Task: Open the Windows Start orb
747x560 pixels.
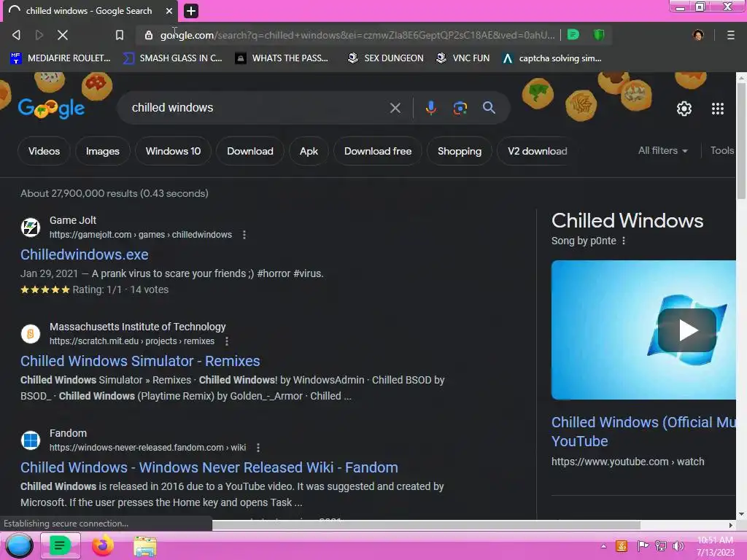Action: coord(19,545)
